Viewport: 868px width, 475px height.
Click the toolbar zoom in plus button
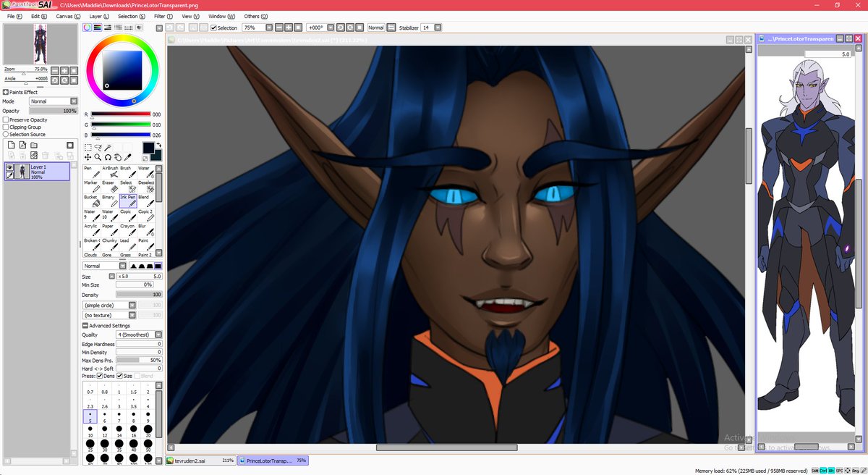pyautogui.click(x=288, y=28)
